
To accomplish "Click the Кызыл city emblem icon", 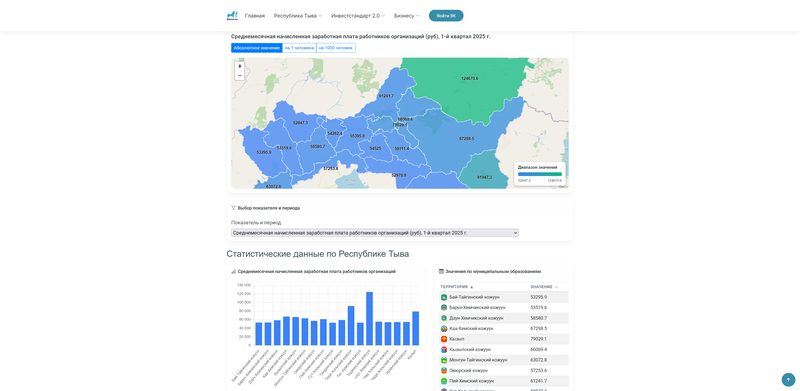I will 444,339.
